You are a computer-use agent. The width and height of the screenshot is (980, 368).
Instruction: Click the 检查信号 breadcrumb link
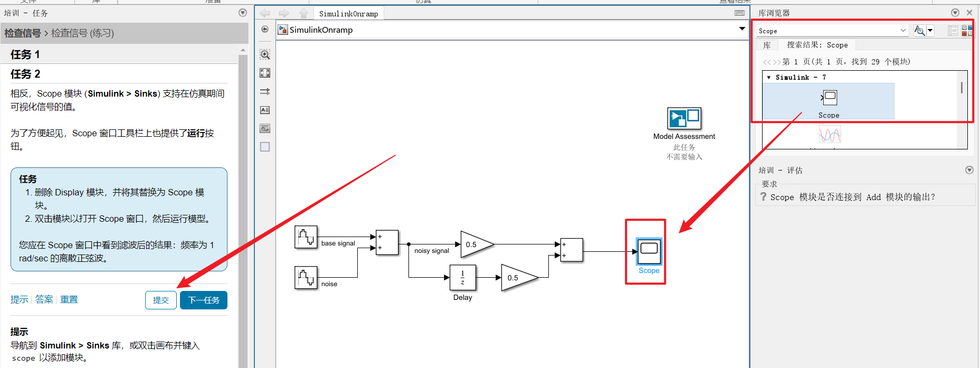23,33
